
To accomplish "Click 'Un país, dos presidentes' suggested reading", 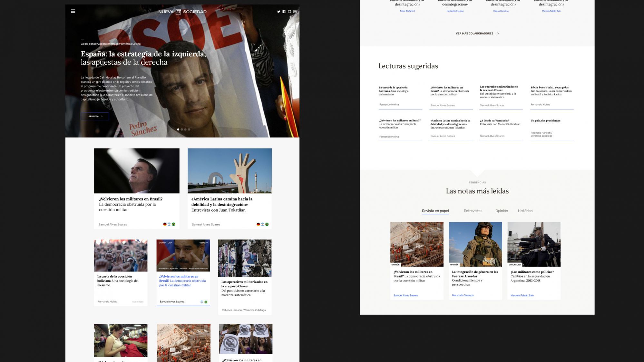I will (x=545, y=121).
